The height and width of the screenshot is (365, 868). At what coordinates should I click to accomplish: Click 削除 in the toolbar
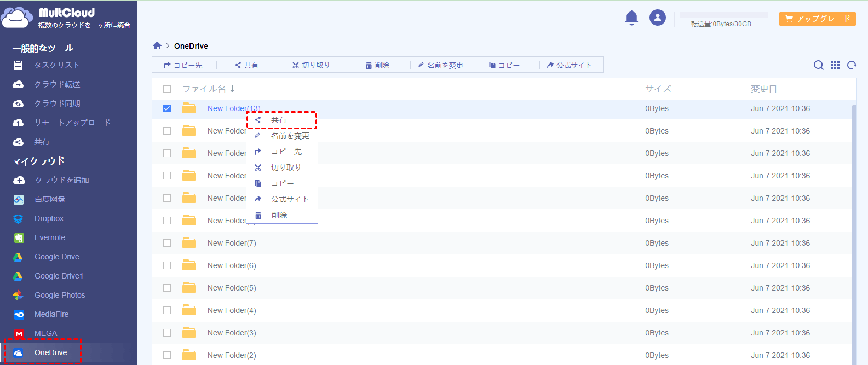pos(377,65)
